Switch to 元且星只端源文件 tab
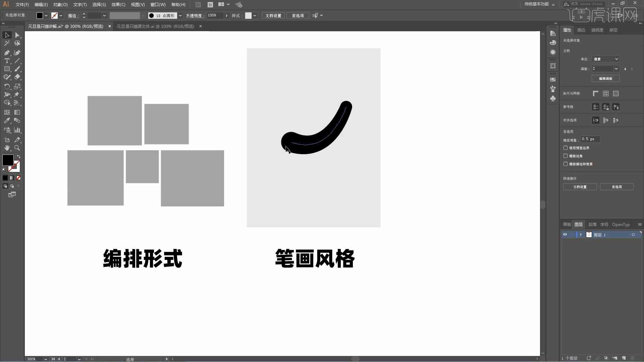 (x=154, y=26)
